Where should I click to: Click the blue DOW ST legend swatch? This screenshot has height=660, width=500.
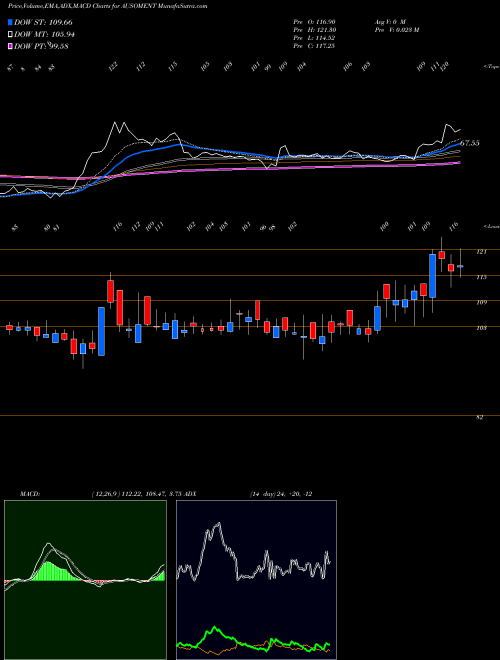11,23
